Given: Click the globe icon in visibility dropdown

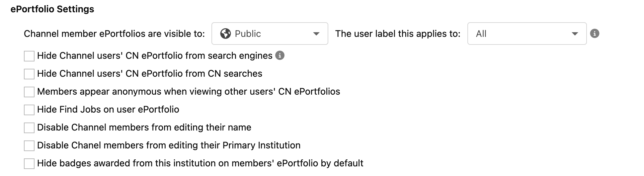Looking at the screenshot, I should pyautogui.click(x=225, y=34).
